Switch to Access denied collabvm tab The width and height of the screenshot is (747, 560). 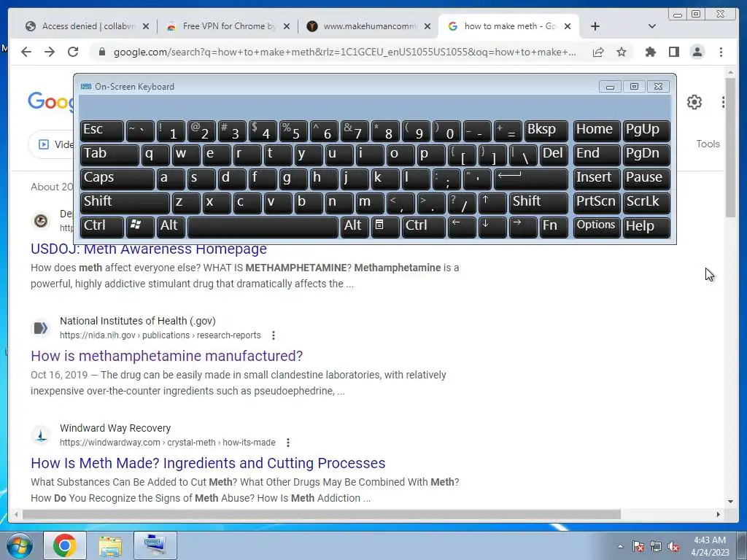click(x=88, y=26)
